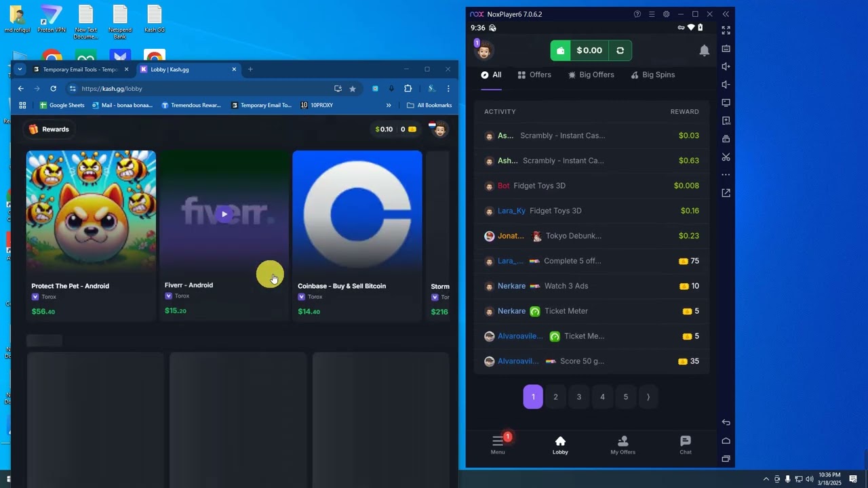The height and width of the screenshot is (488, 868).
Task: Open notifications bell in Kash app
Action: click(x=705, y=50)
